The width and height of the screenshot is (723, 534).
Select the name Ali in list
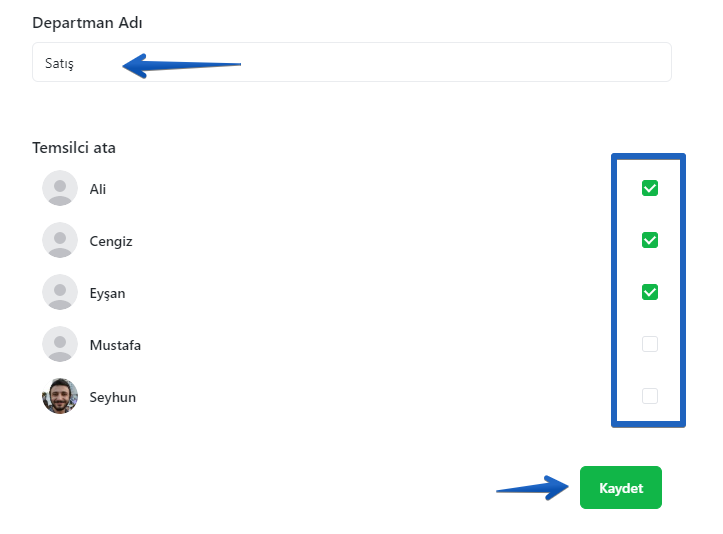click(x=98, y=189)
